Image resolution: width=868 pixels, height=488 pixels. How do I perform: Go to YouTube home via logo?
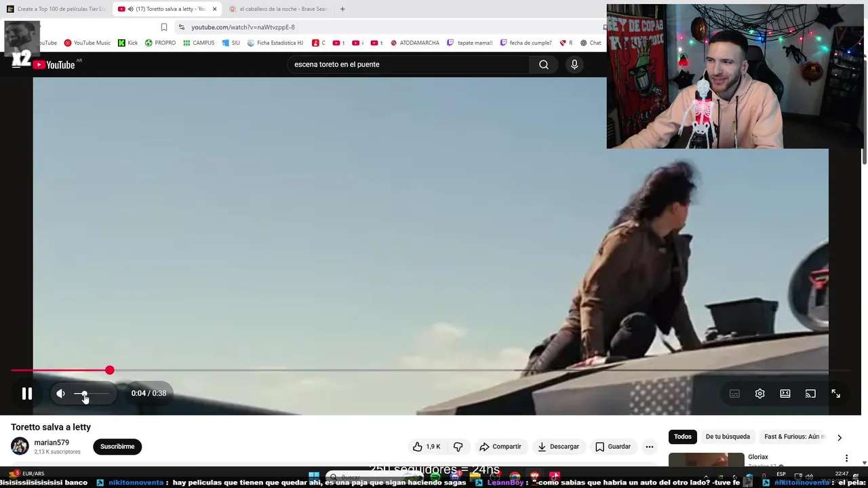pos(54,64)
